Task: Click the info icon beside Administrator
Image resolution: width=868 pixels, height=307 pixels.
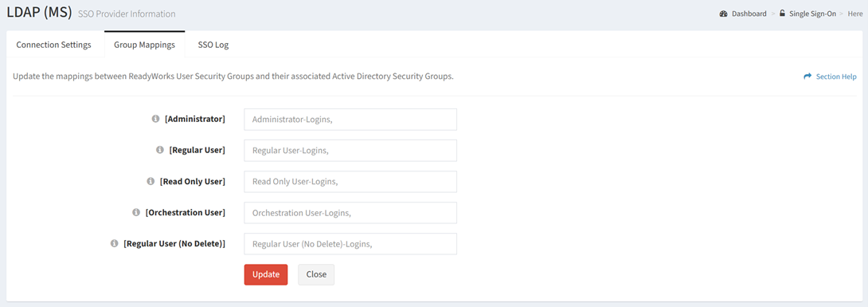Action: pyautogui.click(x=155, y=119)
